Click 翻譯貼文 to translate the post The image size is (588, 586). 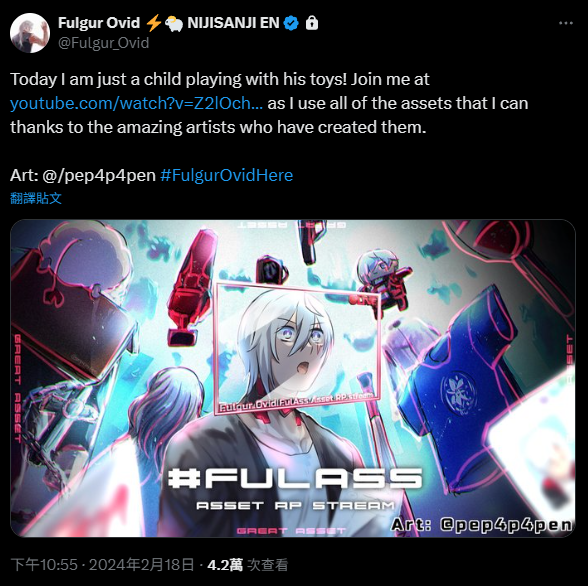pyautogui.click(x=36, y=198)
